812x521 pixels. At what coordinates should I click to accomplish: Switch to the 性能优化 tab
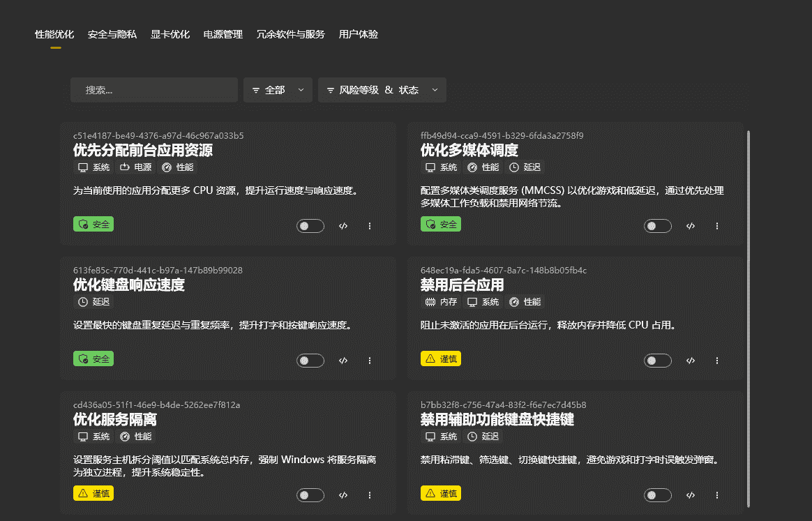pos(54,35)
